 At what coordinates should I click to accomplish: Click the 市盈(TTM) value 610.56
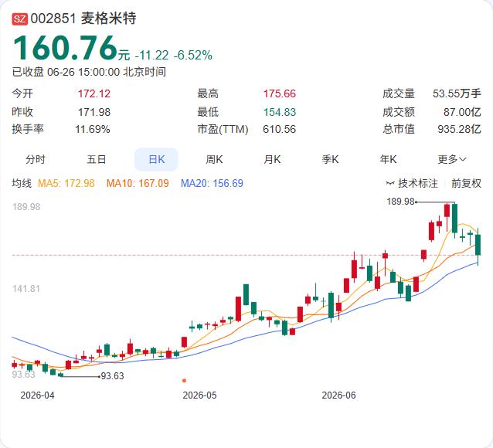pyautogui.click(x=279, y=129)
